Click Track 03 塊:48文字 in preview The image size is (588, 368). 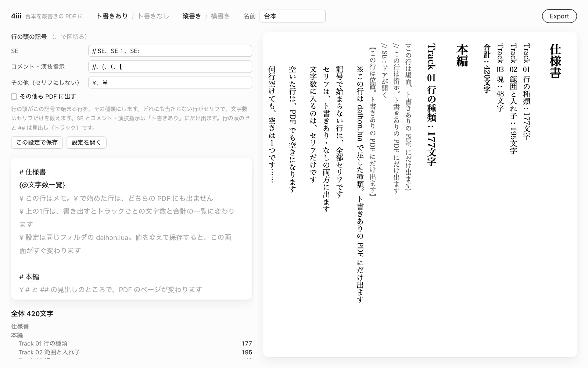point(500,78)
